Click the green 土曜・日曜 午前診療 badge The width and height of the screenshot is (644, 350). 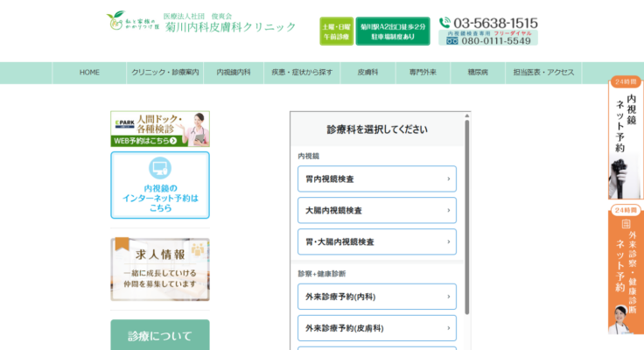(335, 31)
